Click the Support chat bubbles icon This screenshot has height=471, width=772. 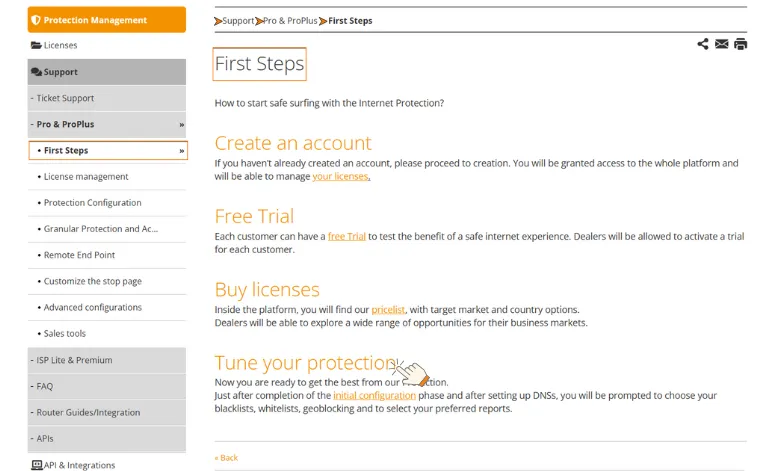(x=36, y=72)
